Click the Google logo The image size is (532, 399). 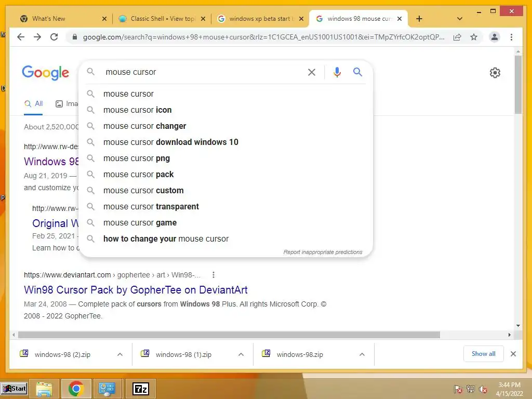point(46,73)
